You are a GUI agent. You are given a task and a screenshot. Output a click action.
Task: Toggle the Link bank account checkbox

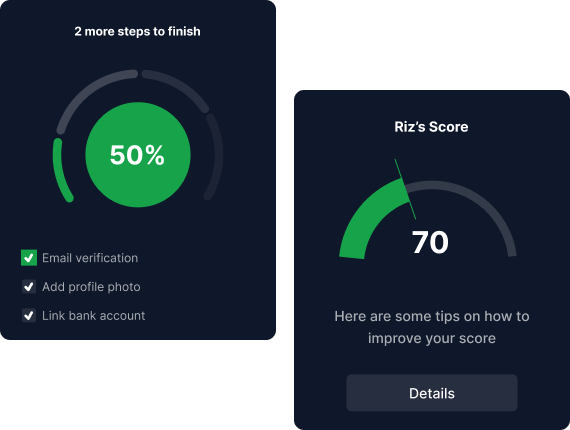[x=29, y=316]
